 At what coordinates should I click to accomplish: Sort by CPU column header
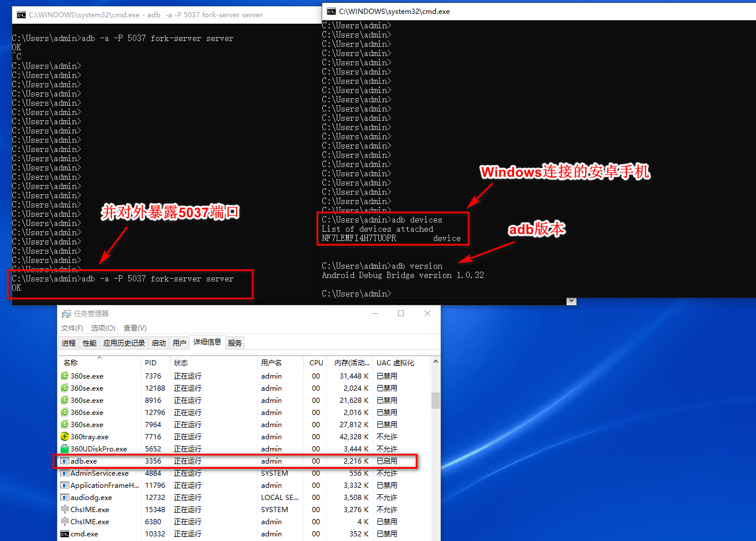pyautogui.click(x=316, y=362)
